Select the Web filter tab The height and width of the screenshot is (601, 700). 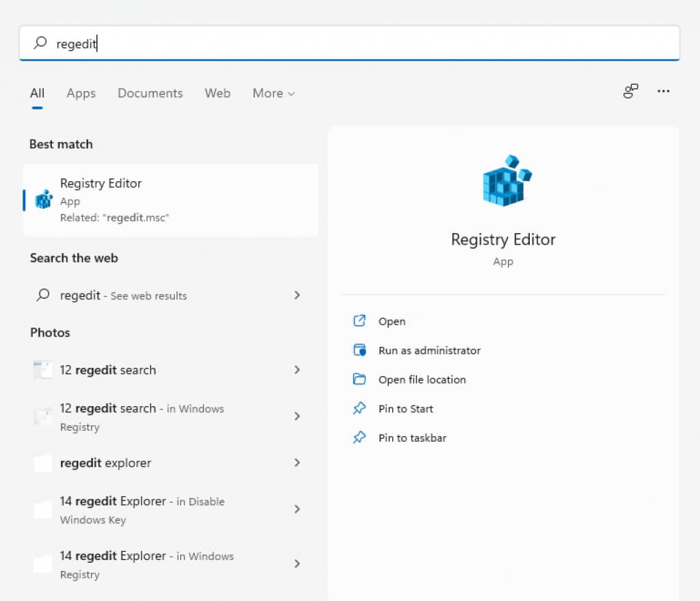point(217,94)
